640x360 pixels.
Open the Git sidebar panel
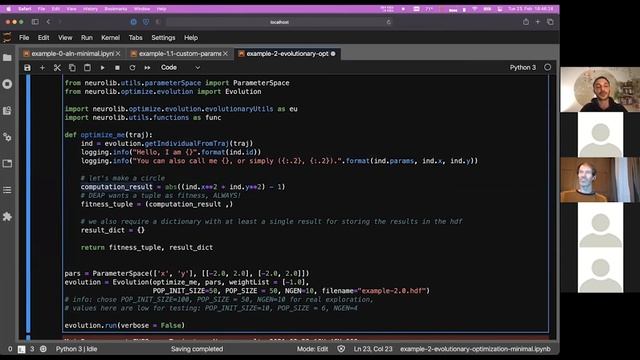pos(7,111)
